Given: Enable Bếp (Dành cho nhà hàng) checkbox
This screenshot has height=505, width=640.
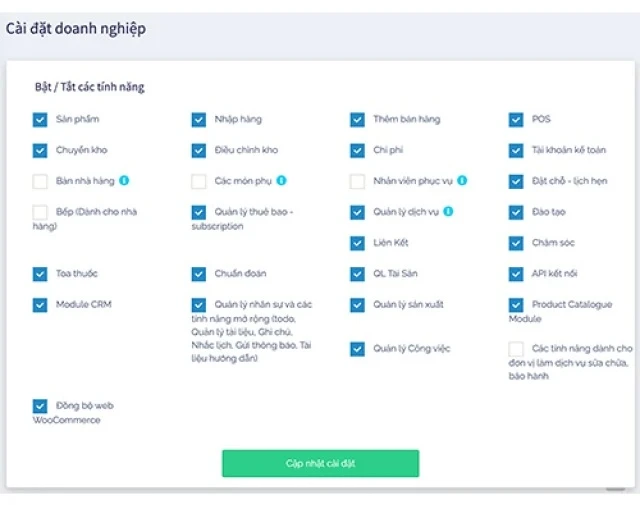Looking at the screenshot, I should coord(40,212).
